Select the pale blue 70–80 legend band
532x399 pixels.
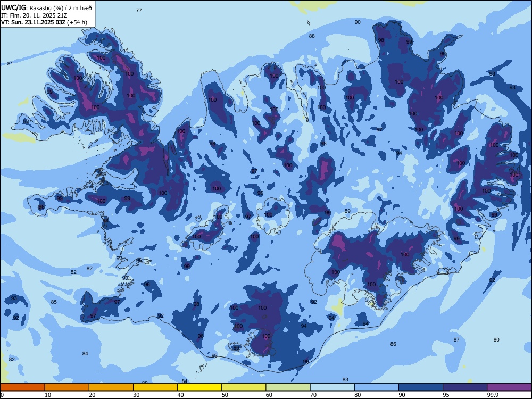coord(332,387)
